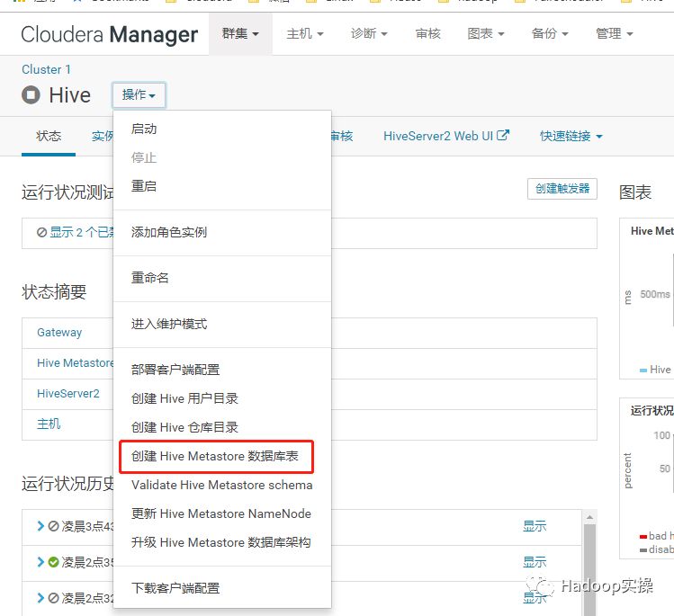Select 重启 from the actions menu
The width and height of the screenshot is (674, 616).
[x=221, y=186]
